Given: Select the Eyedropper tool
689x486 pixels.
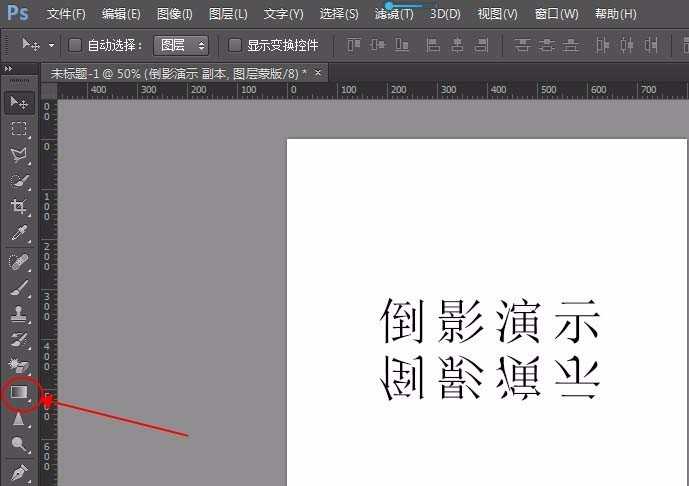Looking at the screenshot, I should click(19, 234).
